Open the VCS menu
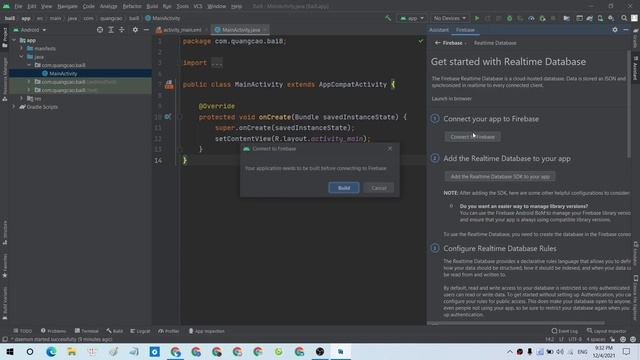 (x=198, y=7)
